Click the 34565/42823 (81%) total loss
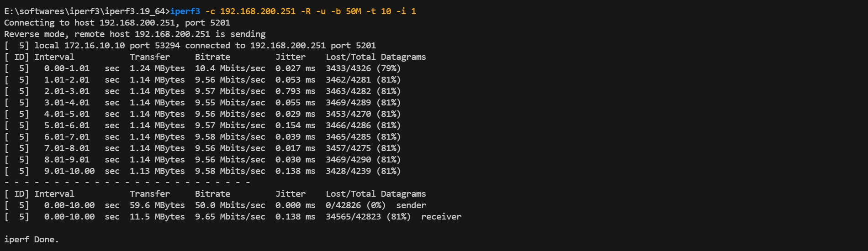 tap(368, 217)
